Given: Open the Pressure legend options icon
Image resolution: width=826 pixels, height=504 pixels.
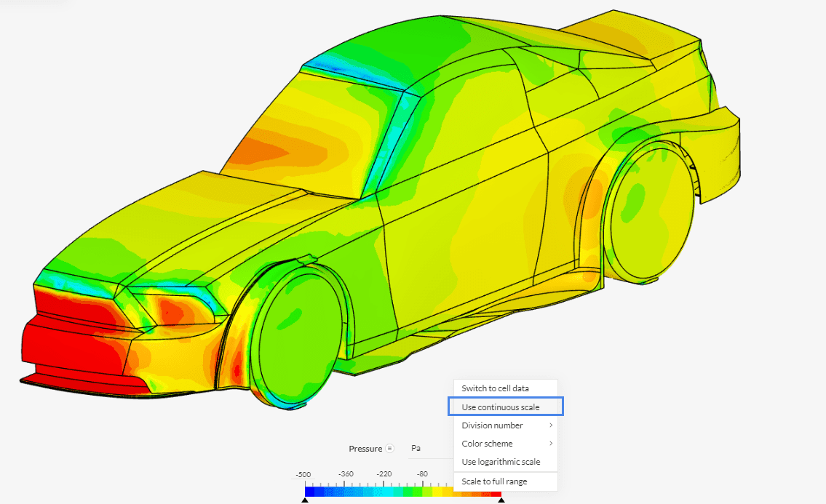Looking at the screenshot, I should point(390,449).
